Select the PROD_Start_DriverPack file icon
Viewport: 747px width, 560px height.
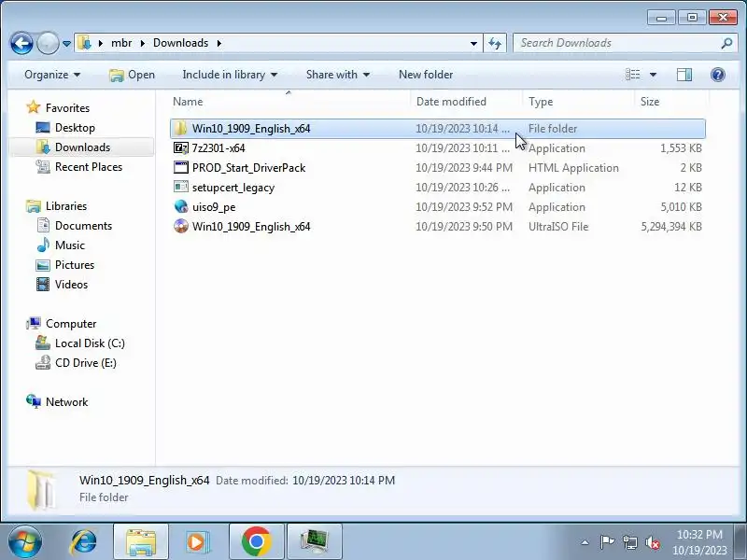coord(180,168)
